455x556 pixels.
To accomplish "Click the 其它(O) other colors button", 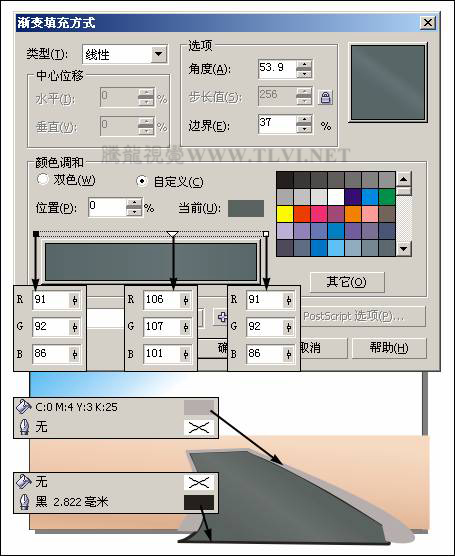I will click(347, 282).
